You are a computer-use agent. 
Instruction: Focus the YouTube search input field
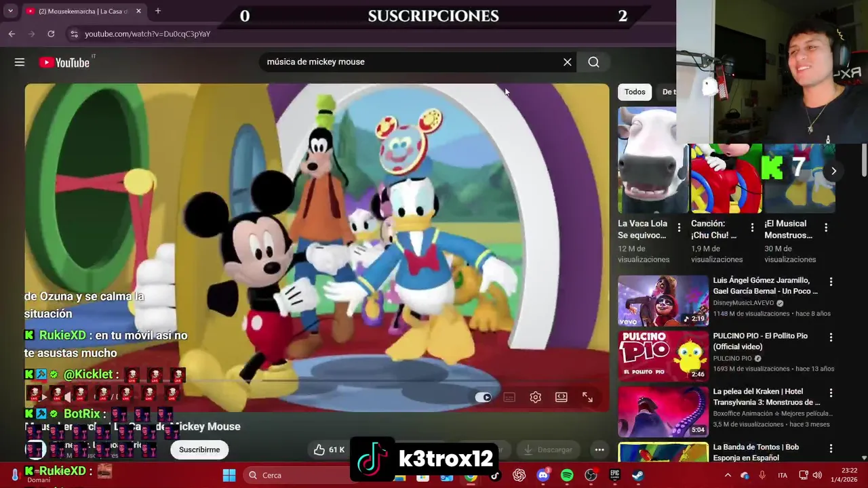click(x=410, y=62)
